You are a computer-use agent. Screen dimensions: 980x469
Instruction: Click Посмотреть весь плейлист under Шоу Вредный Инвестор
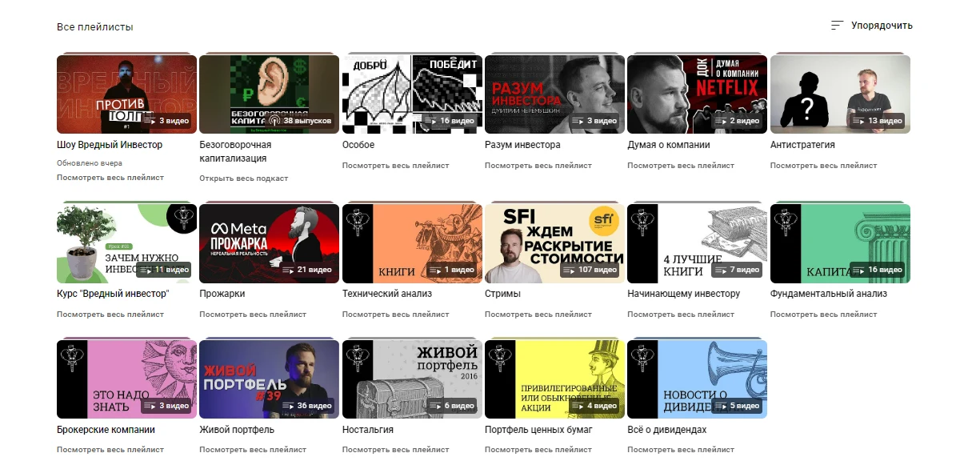110,178
